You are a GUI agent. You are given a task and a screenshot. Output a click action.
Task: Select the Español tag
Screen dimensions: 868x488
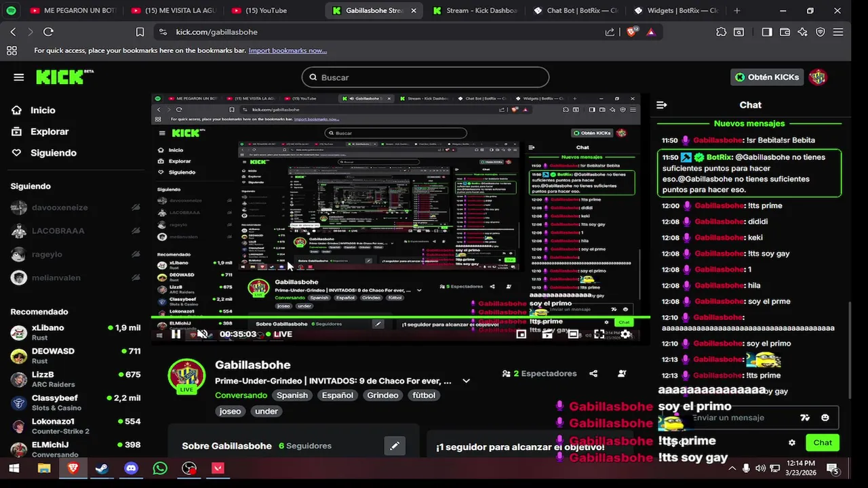pos(338,395)
